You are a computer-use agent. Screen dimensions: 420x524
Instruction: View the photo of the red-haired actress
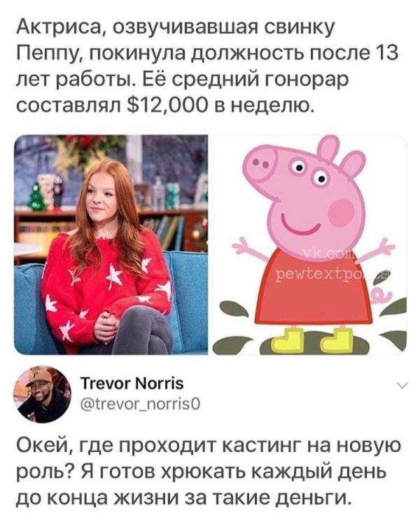pyautogui.click(x=111, y=244)
